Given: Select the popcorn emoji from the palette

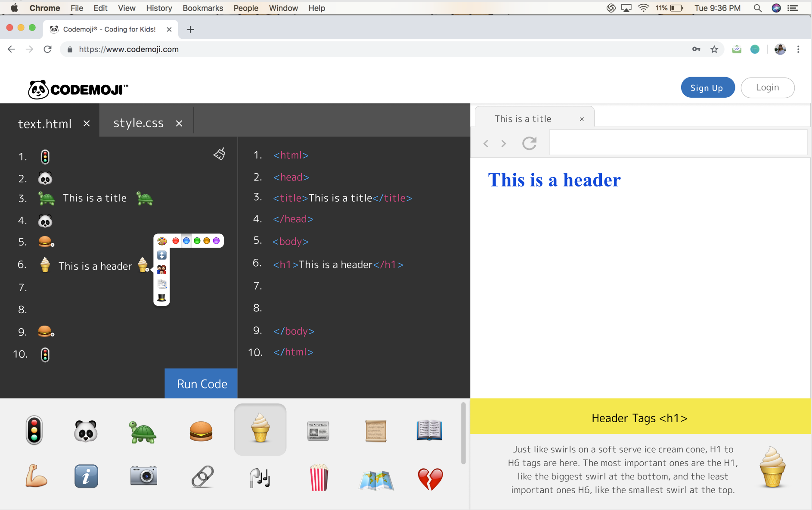Looking at the screenshot, I should 318,479.
